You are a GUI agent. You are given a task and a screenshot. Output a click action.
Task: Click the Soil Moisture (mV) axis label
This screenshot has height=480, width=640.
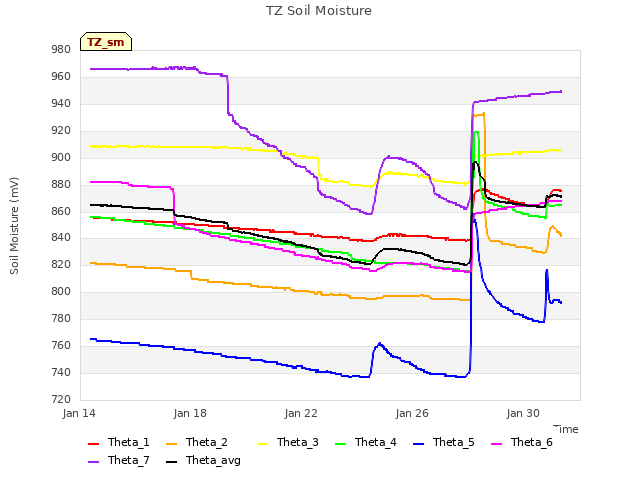click(14, 226)
